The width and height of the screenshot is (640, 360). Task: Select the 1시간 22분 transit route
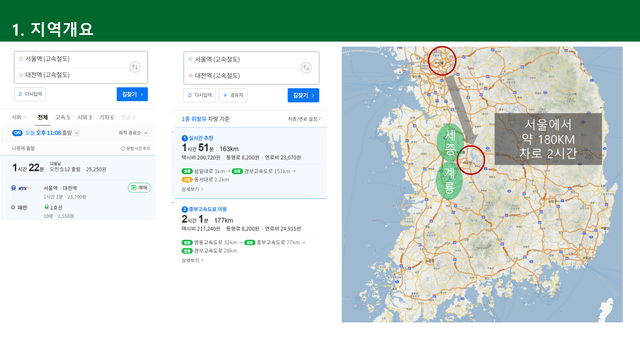78,188
